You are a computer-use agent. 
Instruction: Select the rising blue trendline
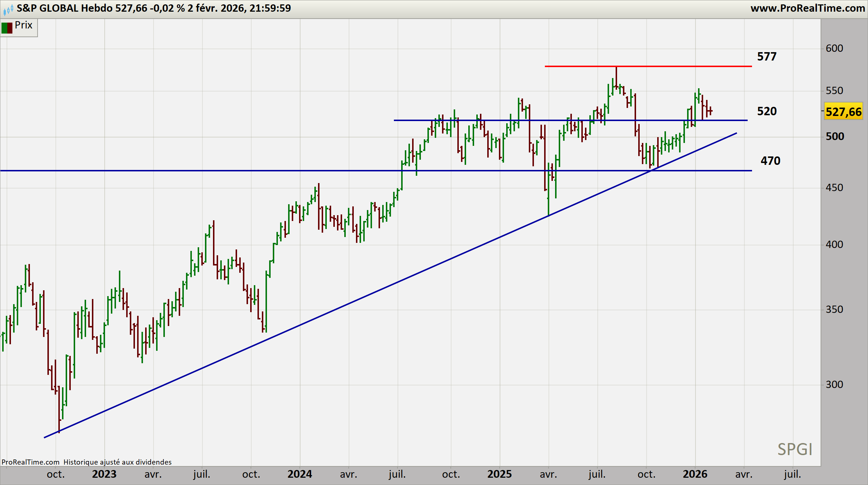pos(365,297)
